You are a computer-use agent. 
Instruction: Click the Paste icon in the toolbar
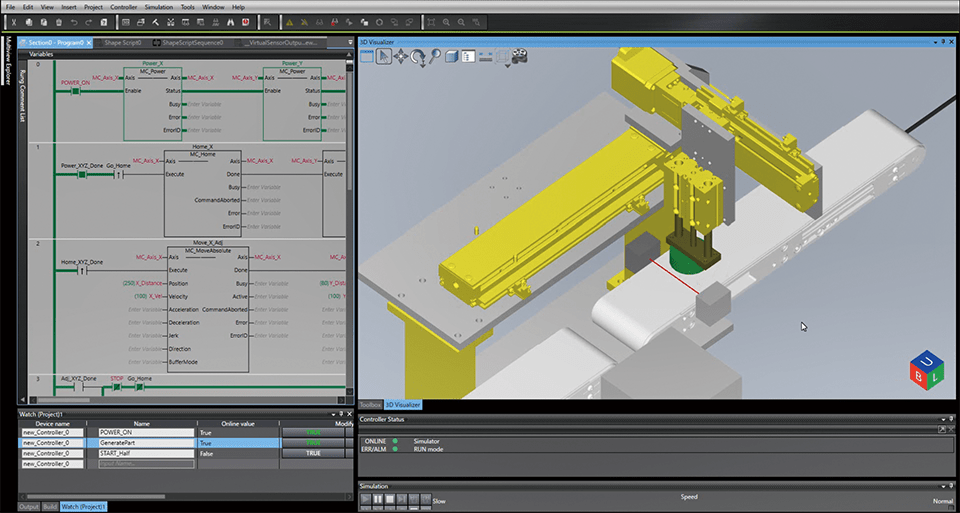click(x=44, y=22)
